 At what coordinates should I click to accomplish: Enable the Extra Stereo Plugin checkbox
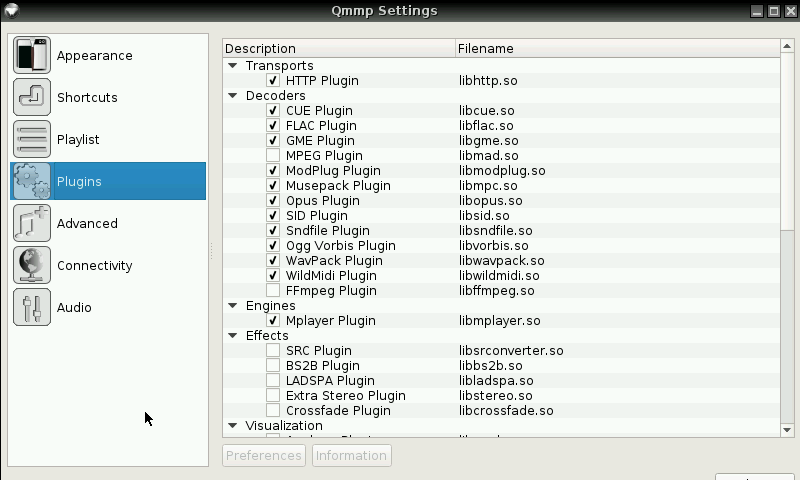tap(273, 395)
